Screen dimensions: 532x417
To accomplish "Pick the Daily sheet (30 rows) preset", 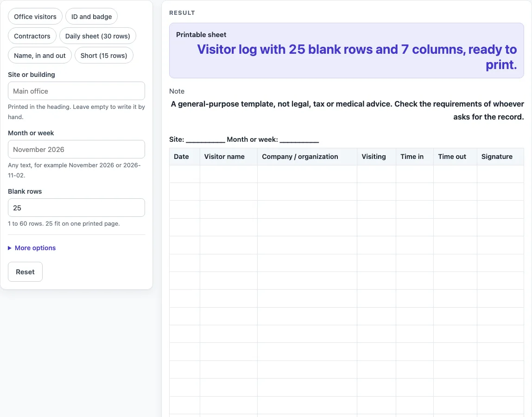I will [x=98, y=36].
